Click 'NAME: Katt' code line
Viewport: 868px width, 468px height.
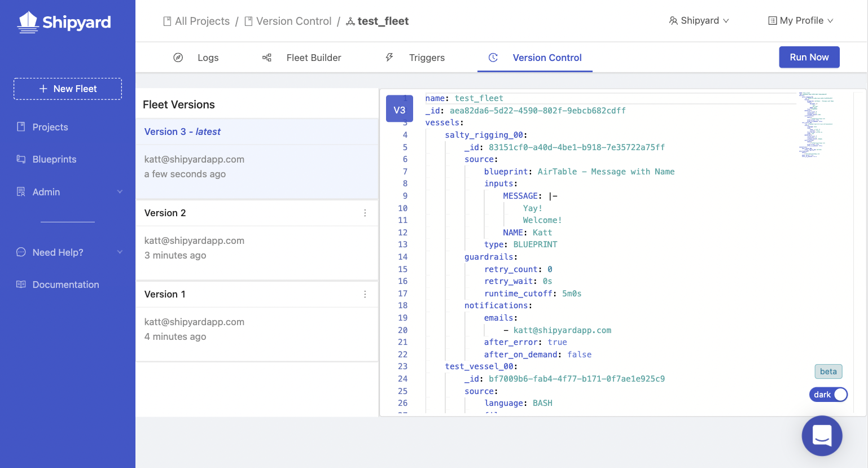(528, 233)
